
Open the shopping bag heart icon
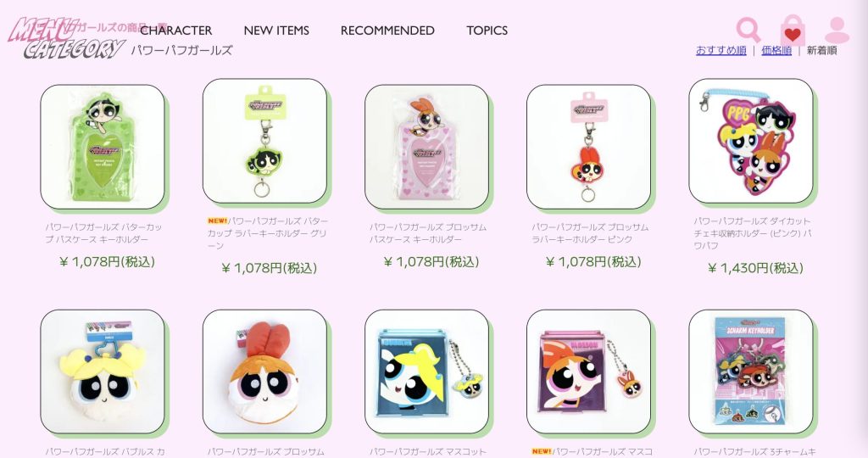coord(793,31)
